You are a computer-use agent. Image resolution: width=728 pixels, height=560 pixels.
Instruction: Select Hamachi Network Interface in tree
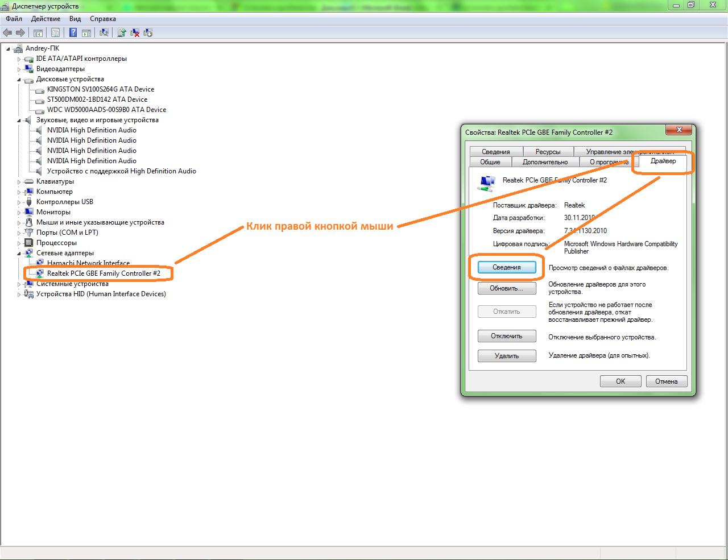88,263
